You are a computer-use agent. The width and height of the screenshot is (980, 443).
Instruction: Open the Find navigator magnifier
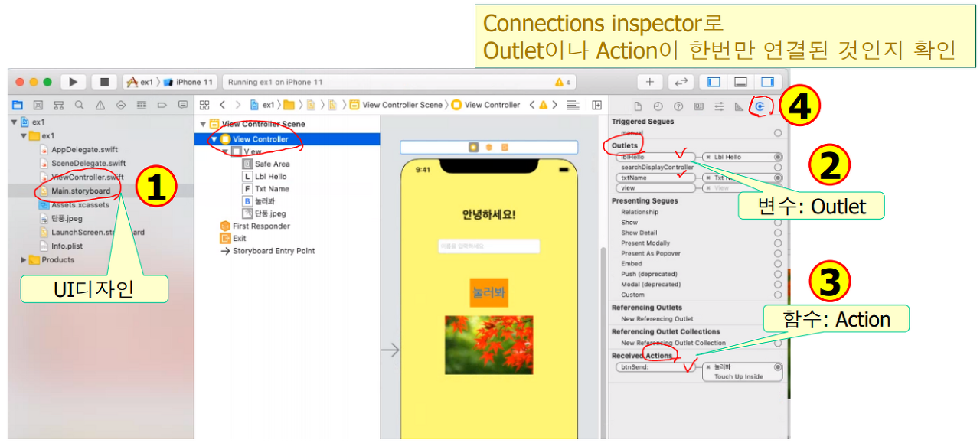[x=79, y=105]
